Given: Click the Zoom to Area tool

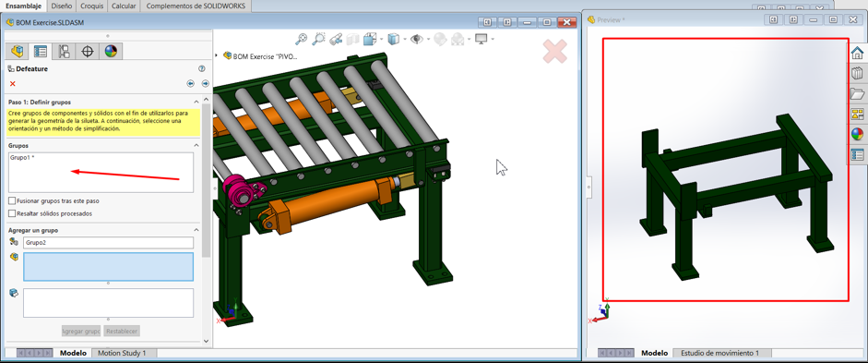Looking at the screenshot, I should pos(319,39).
